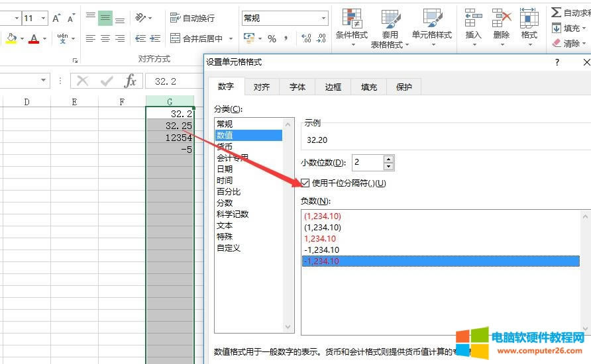This screenshot has height=364, width=591.
Task: Open the Merge & Center dropdown arrow
Action: point(239,39)
